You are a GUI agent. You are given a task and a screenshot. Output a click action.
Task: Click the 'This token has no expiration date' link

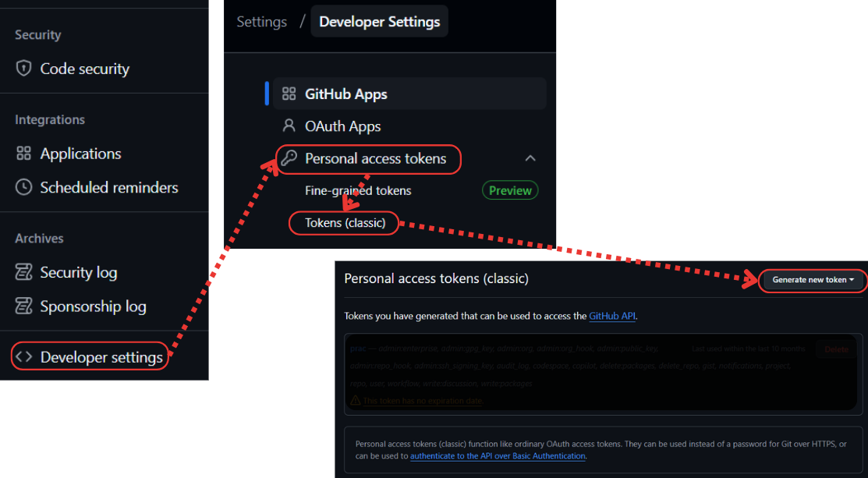point(423,401)
